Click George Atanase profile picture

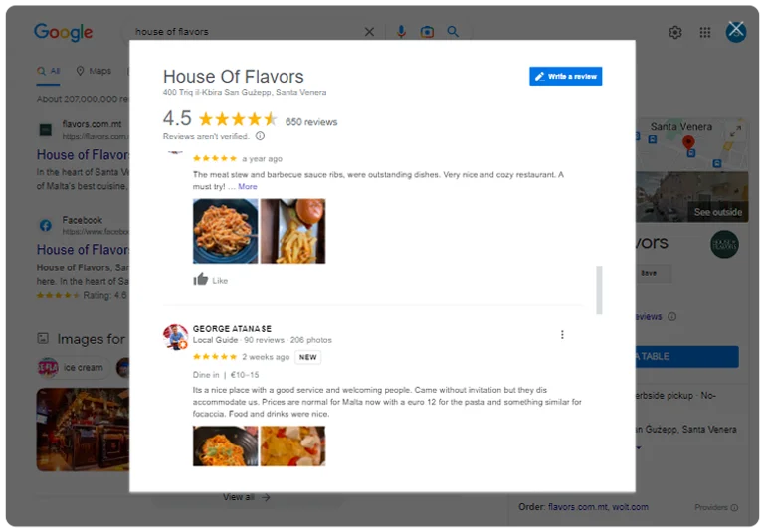coord(176,336)
